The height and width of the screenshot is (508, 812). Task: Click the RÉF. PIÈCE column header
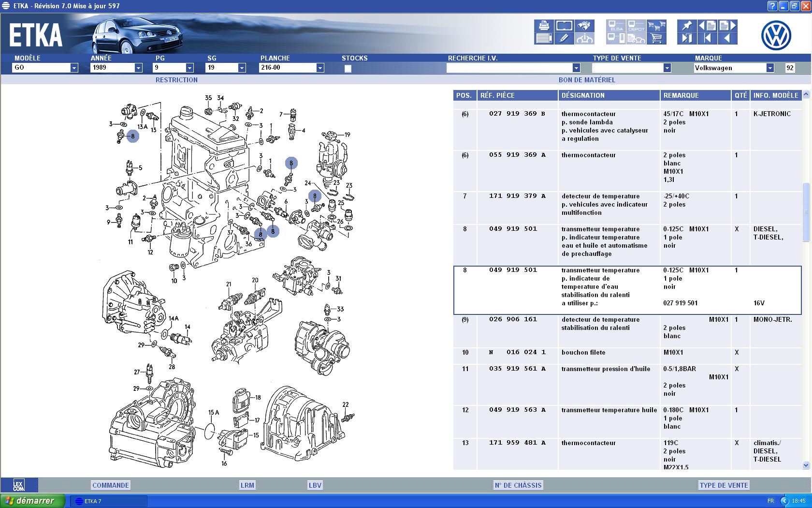(517, 95)
